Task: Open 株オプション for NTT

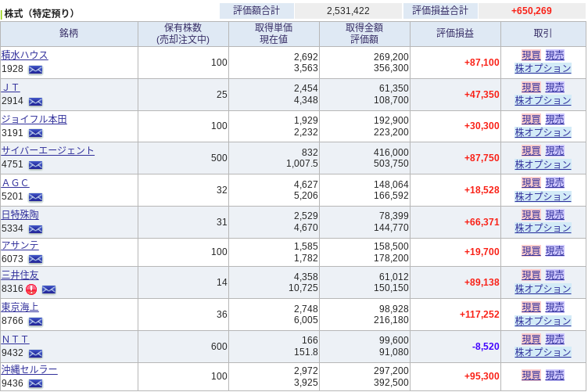Action: (543, 352)
